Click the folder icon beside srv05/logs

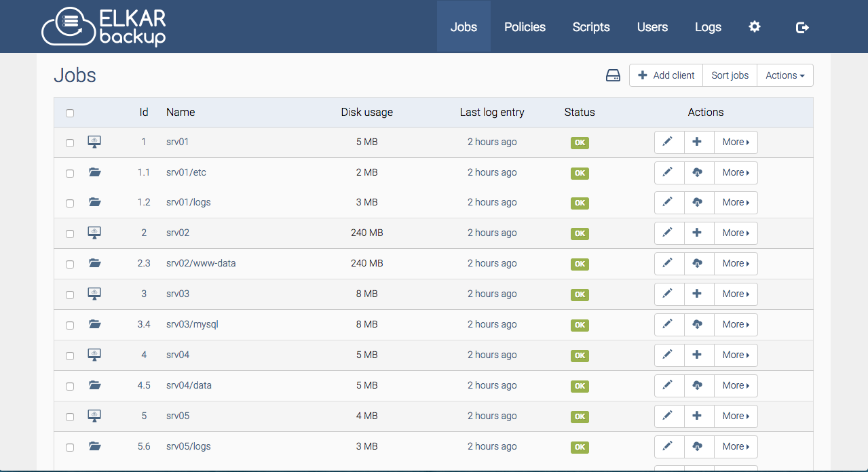point(94,446)
